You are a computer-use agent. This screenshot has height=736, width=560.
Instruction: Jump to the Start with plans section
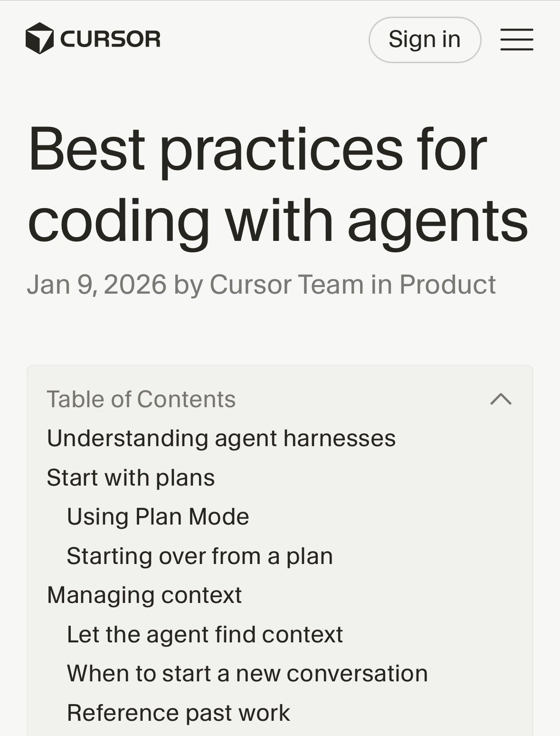coord(131,478)
